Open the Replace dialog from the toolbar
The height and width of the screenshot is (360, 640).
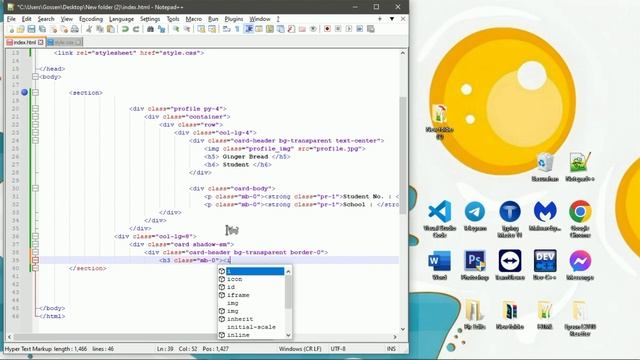[x=161, y=29]
